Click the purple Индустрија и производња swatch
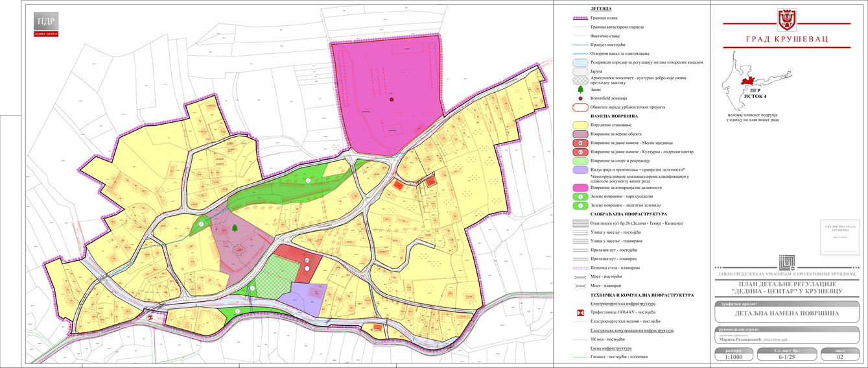This screenshot has width=868, height=368. coord(580,169)
